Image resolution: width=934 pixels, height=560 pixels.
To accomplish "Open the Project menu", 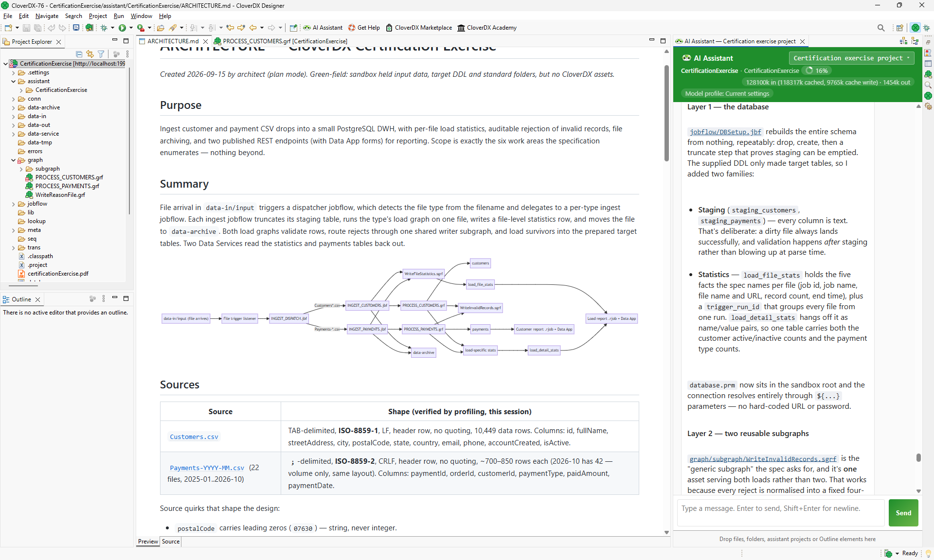I will click(98, 16).
